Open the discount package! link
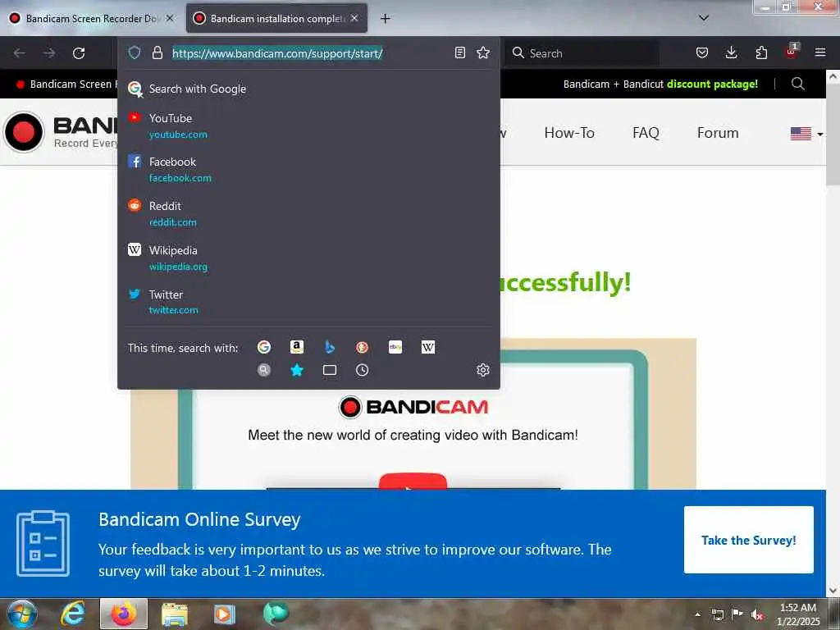 pyautogui.click(x=712, y=84)
